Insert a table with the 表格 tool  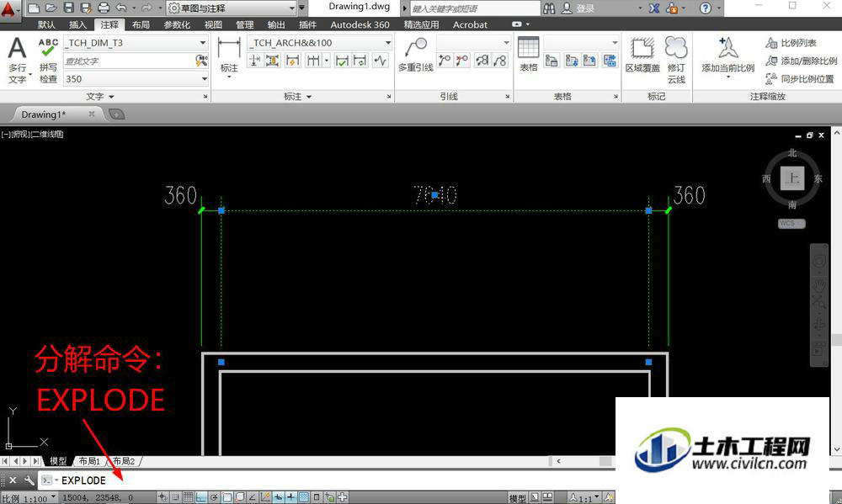tap(529, 54)
